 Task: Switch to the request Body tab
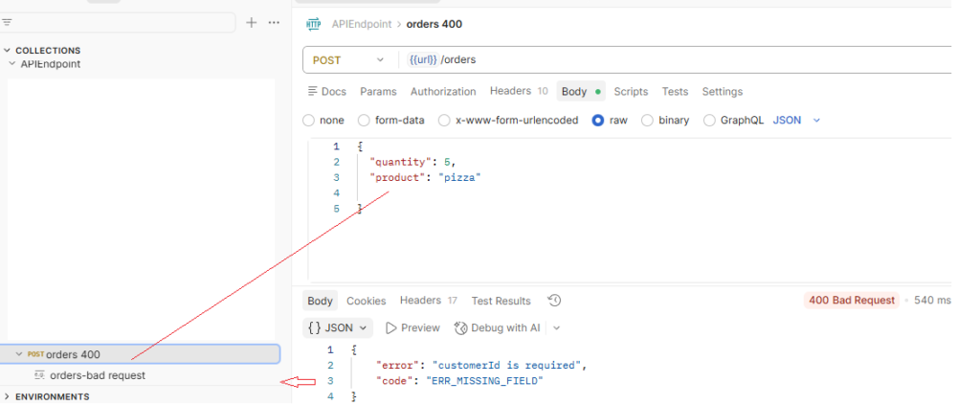(x=581, y=91)
